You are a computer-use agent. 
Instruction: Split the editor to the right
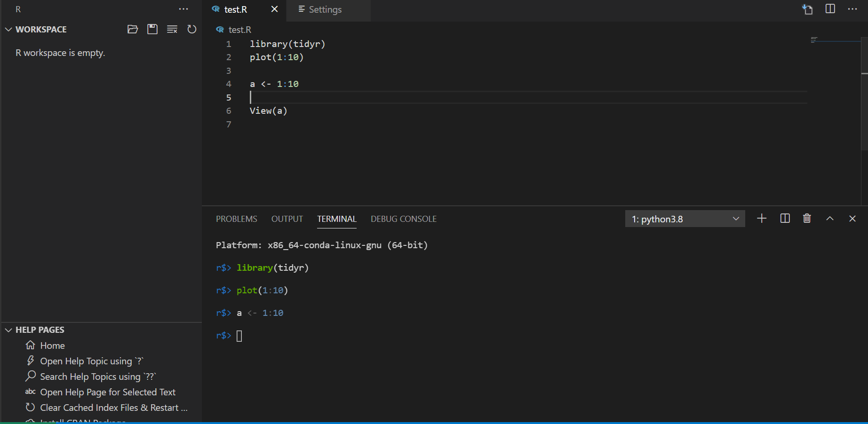830,9
